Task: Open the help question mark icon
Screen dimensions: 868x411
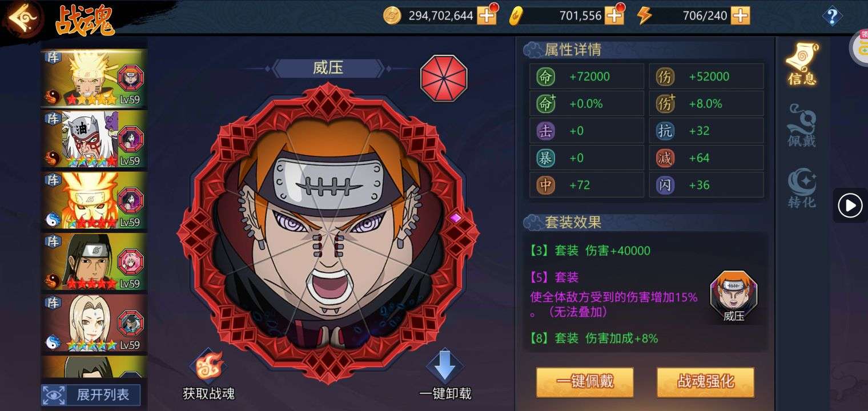Action: tap(832, 16)
